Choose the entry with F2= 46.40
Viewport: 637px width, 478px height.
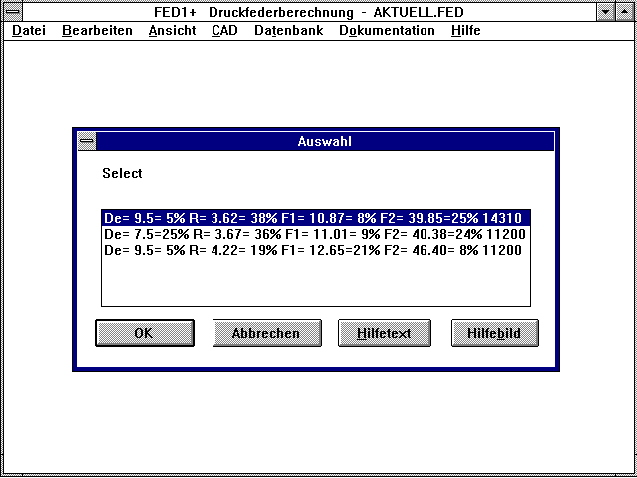tap(315, 249)
